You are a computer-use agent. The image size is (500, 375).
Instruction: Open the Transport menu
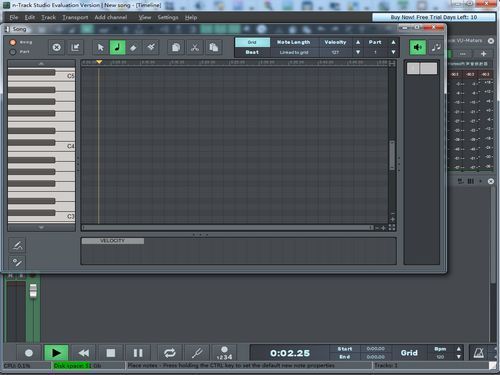click(x=75, y=17)
